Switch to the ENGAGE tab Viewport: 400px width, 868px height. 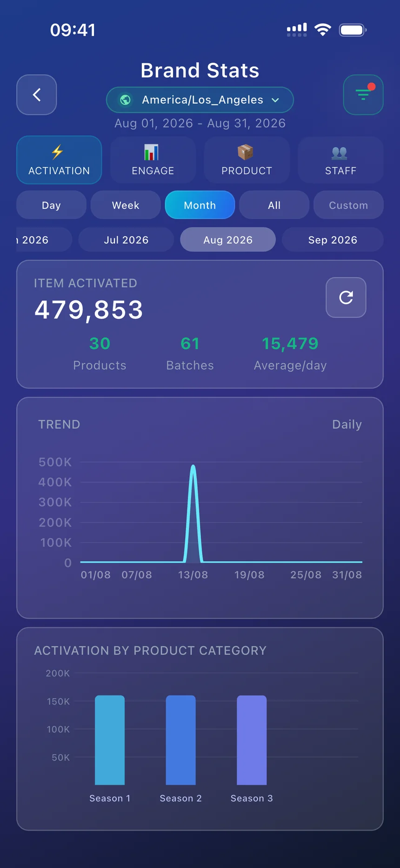[x=153, y=160]
